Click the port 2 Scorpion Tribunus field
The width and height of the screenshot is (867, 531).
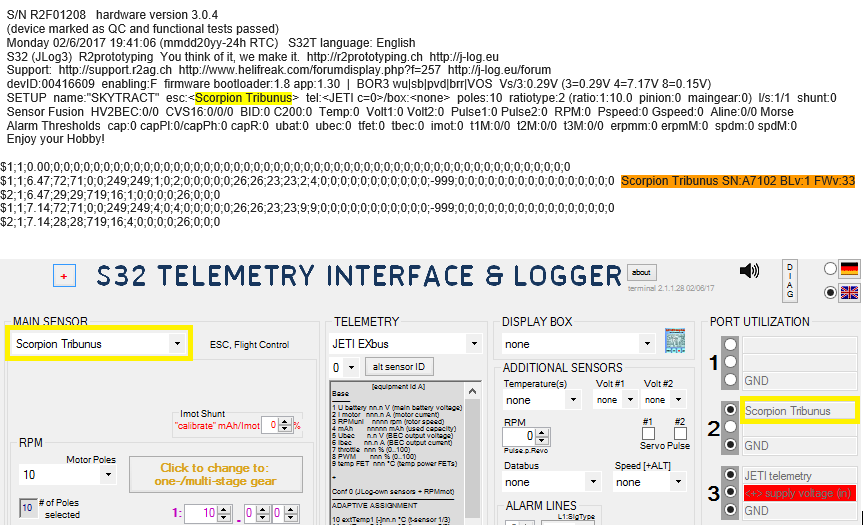point(798,411)
